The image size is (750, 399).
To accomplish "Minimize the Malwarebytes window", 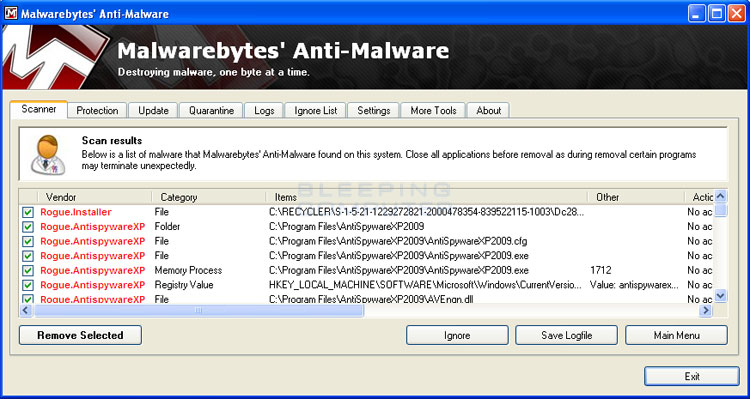I will pyautogui.click(x=696, y=13).
